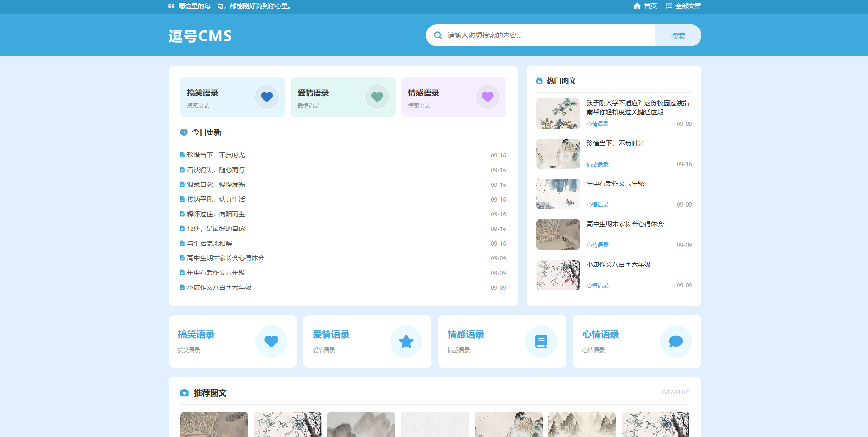Open 全部文章 in the top navigation
The width and height of the screenshot is (868, 437).
point(688,6)
